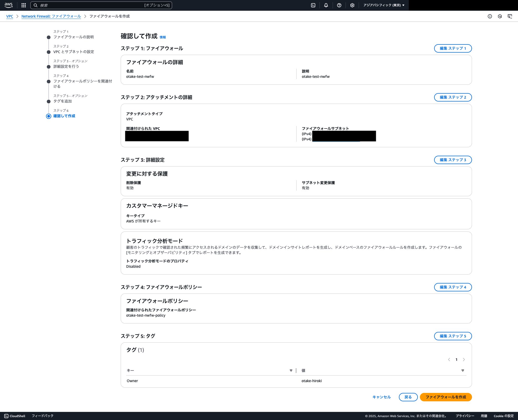Image resolution: width=518 pixels, height=420 pixels.
Task: Click フィードバック in footer
Action: pyautogui.click(x=43, y=416)
